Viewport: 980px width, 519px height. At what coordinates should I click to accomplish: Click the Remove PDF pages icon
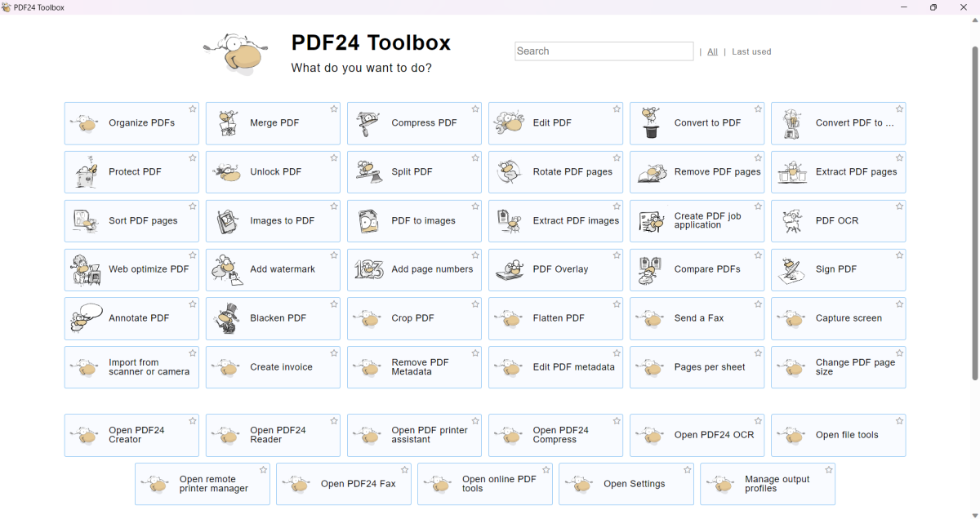[x=652, y=172]
